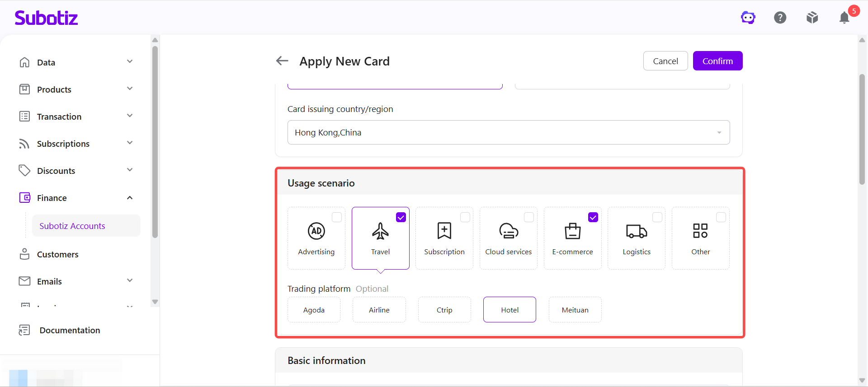This screenshot has width=868, height=387.
Task: Expand the Products menu chevron
Action: pos(130,89)
